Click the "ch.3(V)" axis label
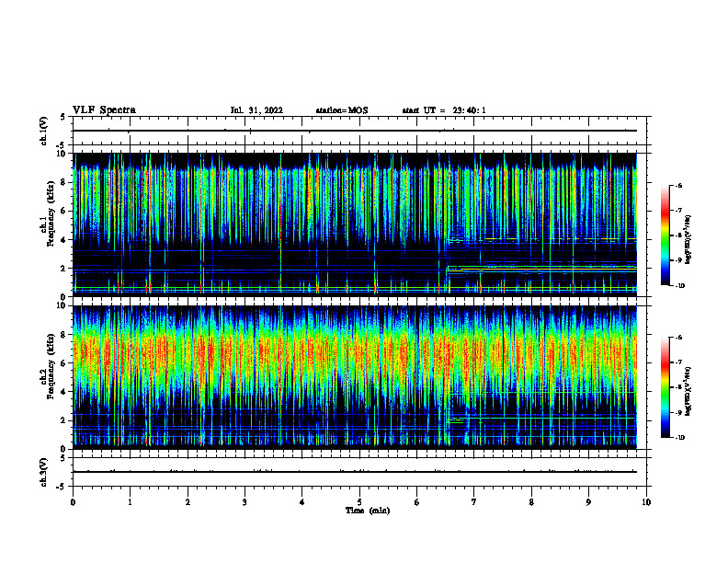The width and height of the screenshot is (728, 563). click(x=43, y=472)
